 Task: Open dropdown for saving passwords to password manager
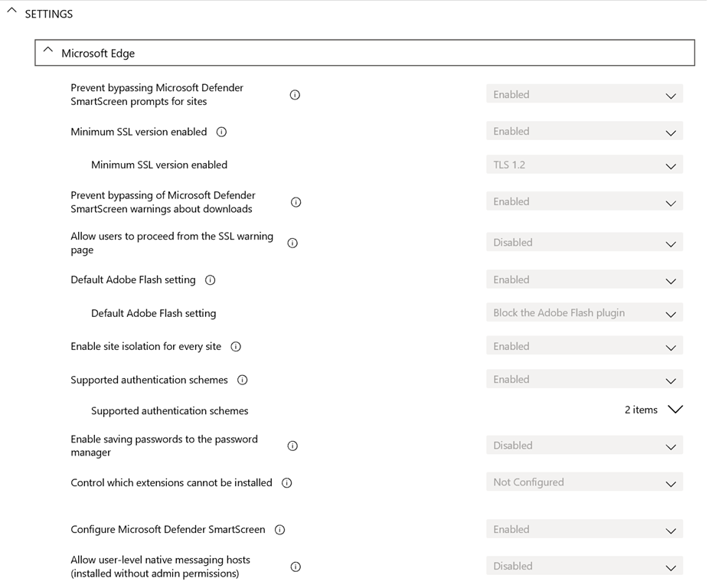[x=584, y=446]
